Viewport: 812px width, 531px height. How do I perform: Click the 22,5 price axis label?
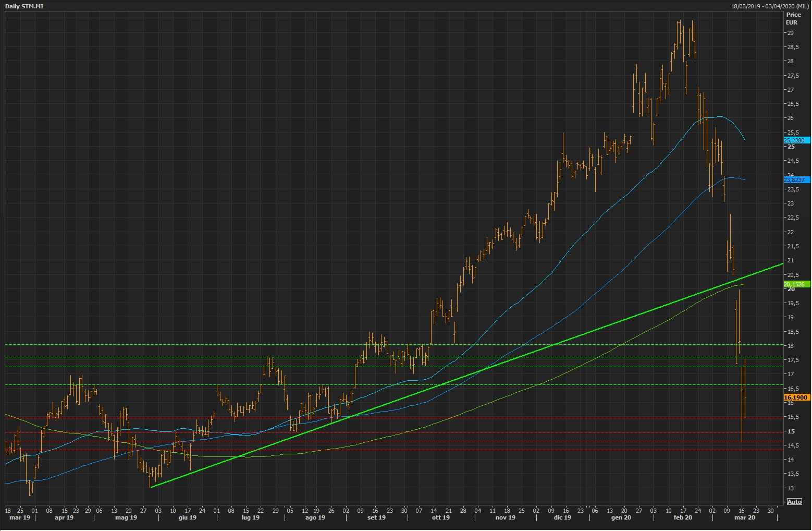(x=793, y=218)
